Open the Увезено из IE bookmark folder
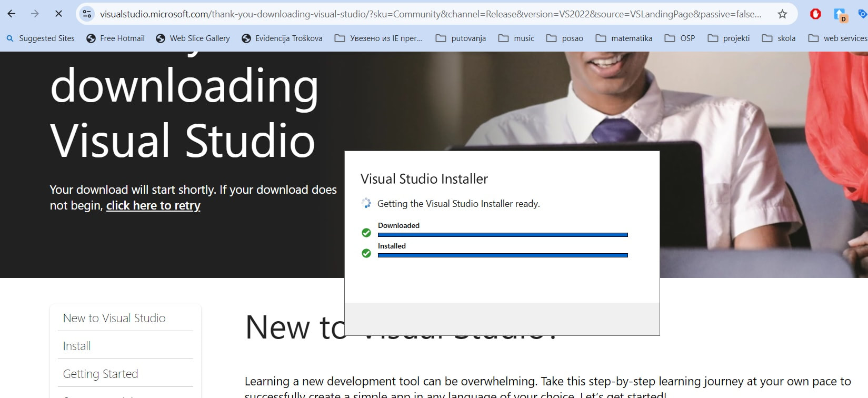The height and width of the screenshot is (398, 868). click(x=378, y=38)
